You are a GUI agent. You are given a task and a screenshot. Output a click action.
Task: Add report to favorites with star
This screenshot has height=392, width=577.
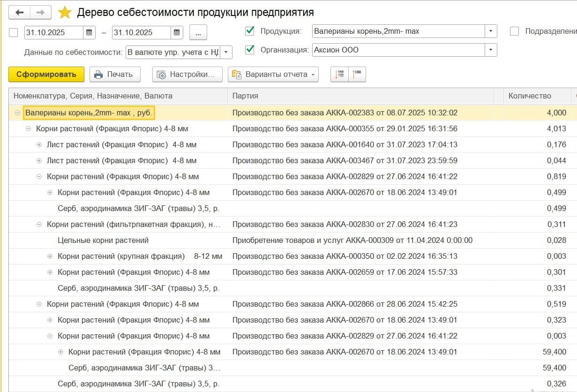[x=65, y=13]
